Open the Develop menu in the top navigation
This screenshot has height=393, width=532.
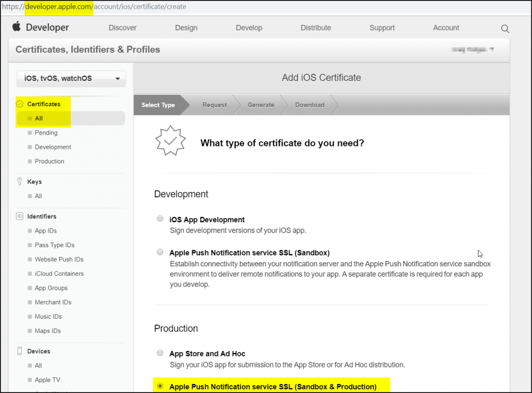point(249,28)
